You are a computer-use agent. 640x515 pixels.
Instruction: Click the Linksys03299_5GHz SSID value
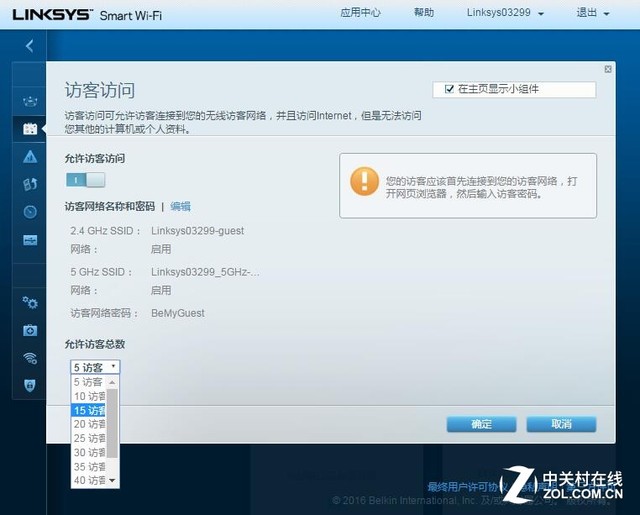205,272
